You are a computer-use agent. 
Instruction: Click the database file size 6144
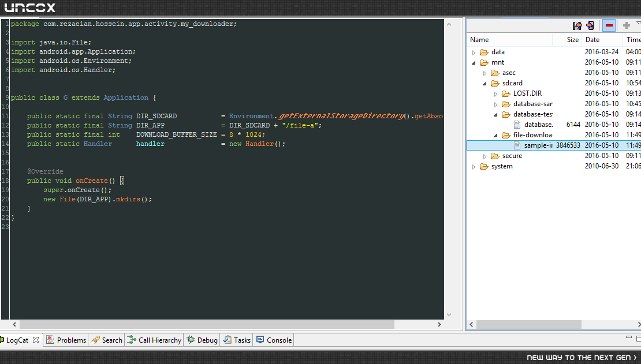[573, 125]
